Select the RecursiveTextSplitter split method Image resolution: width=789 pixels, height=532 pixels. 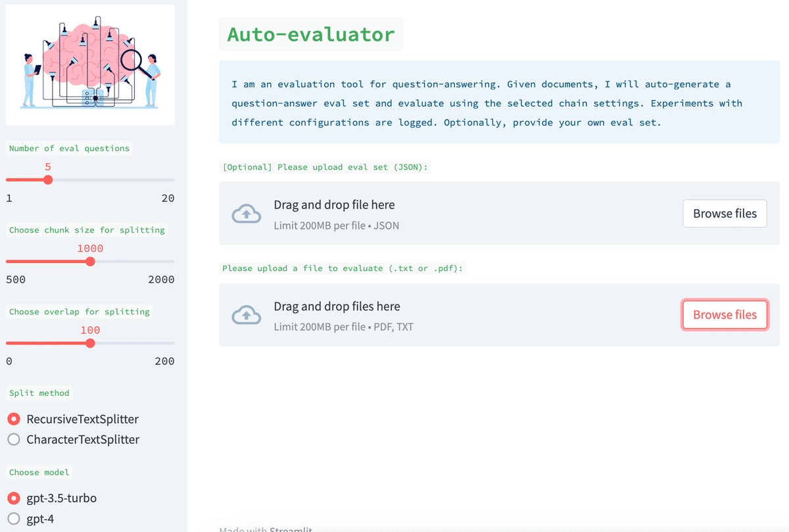(x=13, y=419)
